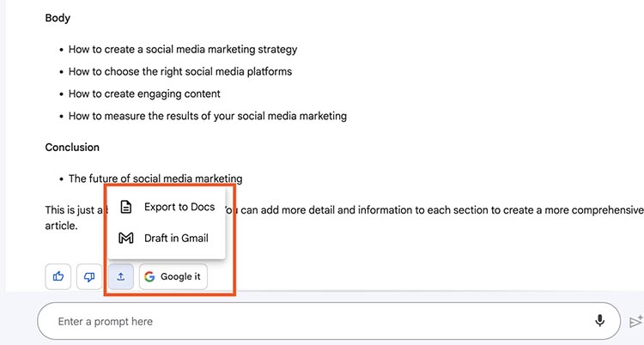
Task: Click the Conclusion heading text
Action: pos(72,148)
